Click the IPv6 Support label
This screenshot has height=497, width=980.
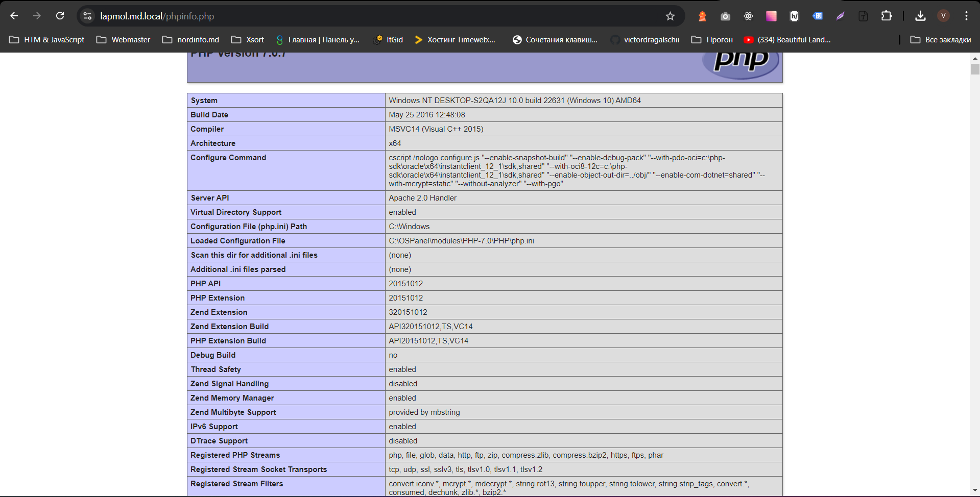pyautogui.click(x=214, y=427)
